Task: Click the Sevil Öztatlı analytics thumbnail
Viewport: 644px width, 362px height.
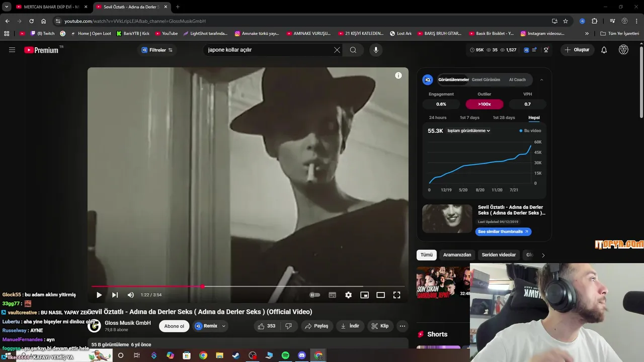Action: click(447, 218)
